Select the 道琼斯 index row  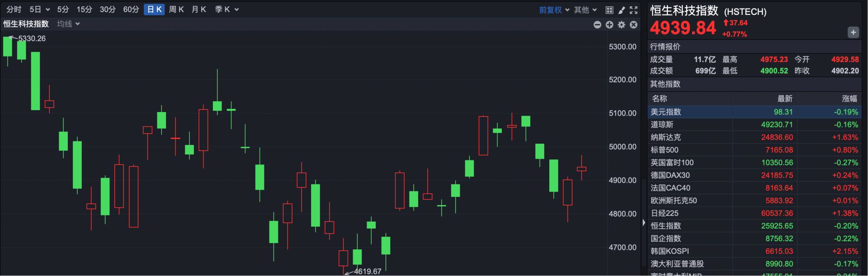click(x=755, y=125)
